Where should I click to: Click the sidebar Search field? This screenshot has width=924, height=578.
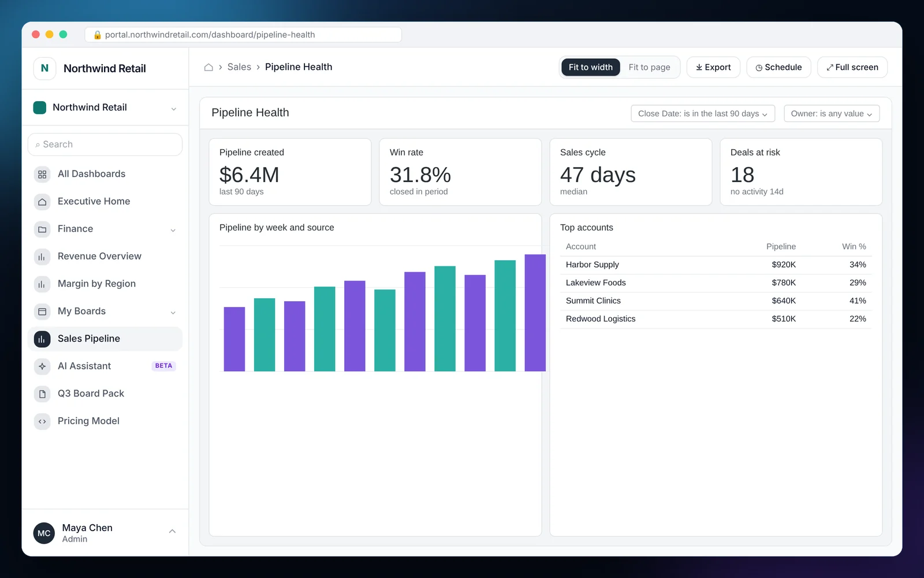(x=105, y=144)
